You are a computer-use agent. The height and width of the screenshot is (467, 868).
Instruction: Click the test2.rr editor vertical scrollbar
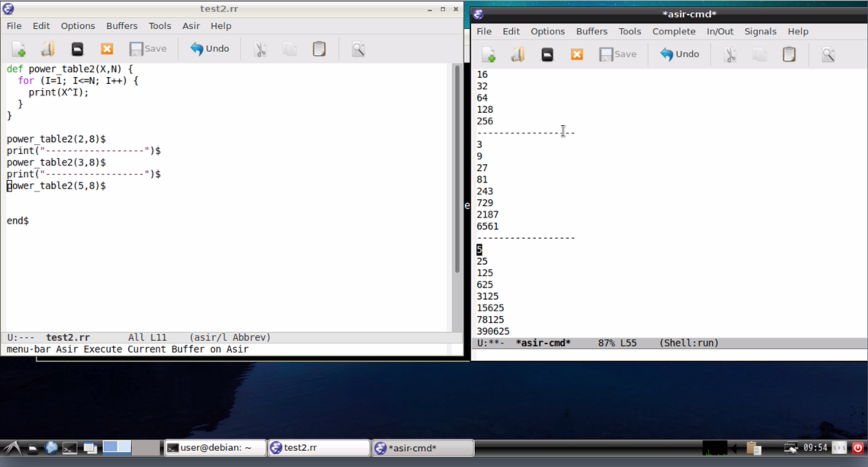pos(457,169)
